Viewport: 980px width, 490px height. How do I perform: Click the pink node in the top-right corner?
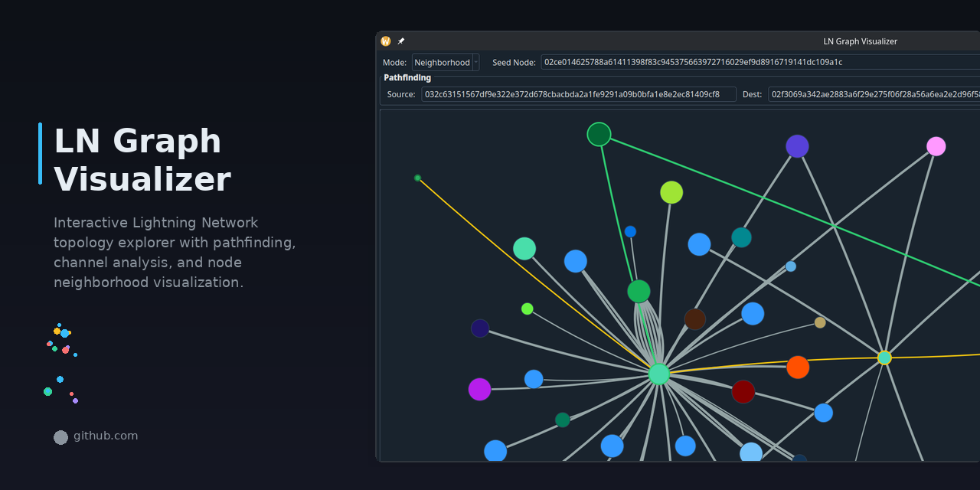click(x=936, y=145)
